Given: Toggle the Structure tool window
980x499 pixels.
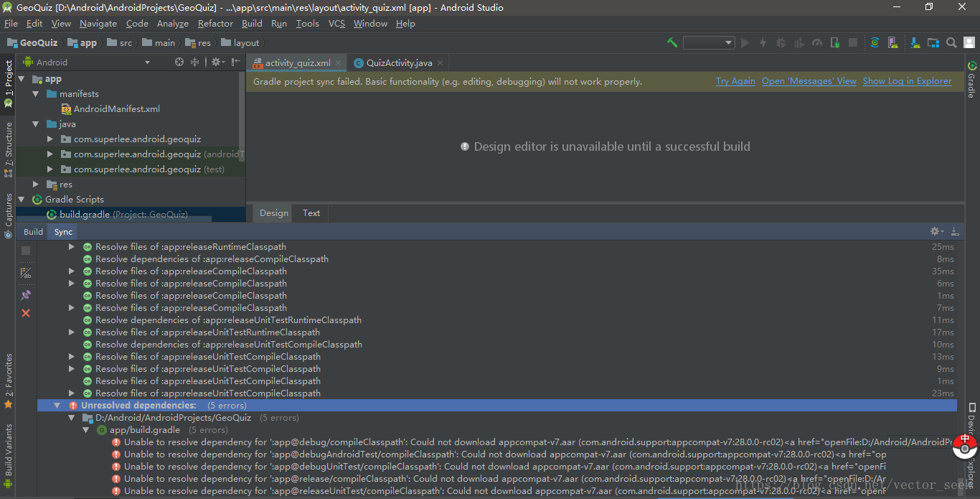Looking at the screenshot, I should pyautogui.click(x=8, y=149).
